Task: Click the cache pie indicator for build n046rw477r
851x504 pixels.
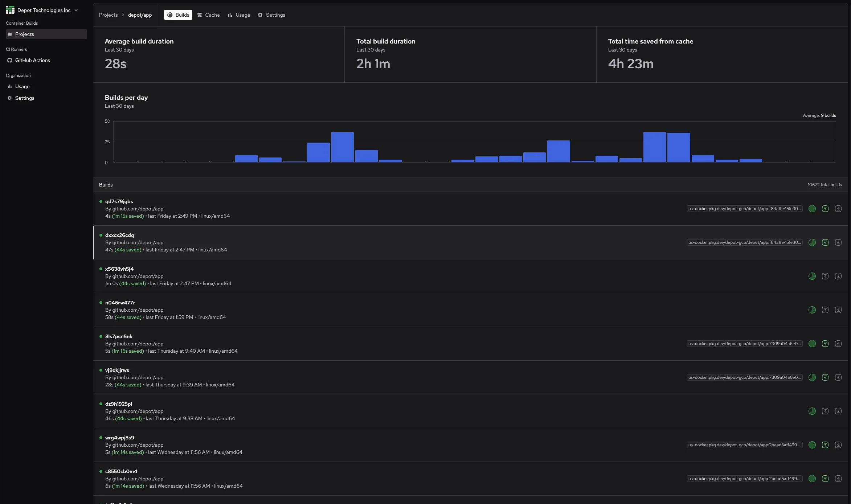Action: coord(812,310)
